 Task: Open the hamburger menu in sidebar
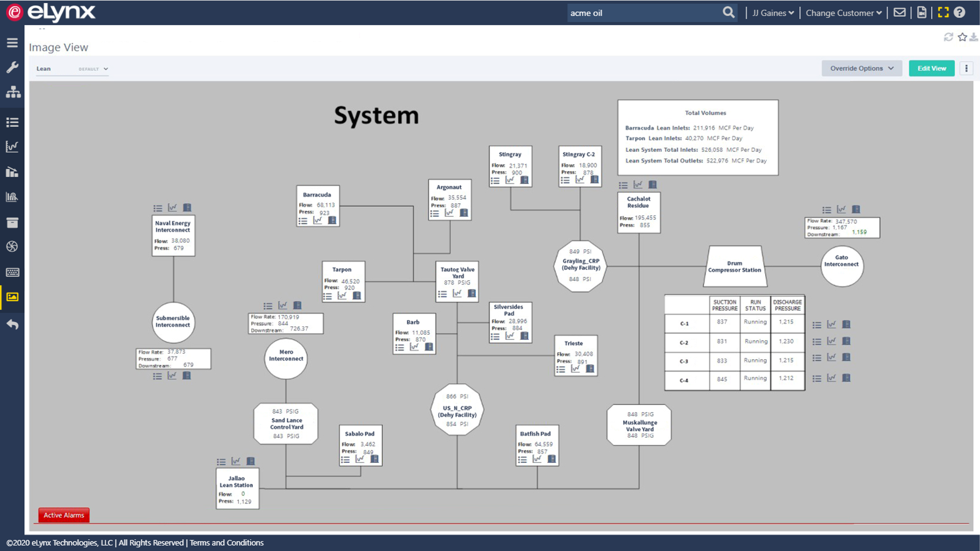[12, 43]
